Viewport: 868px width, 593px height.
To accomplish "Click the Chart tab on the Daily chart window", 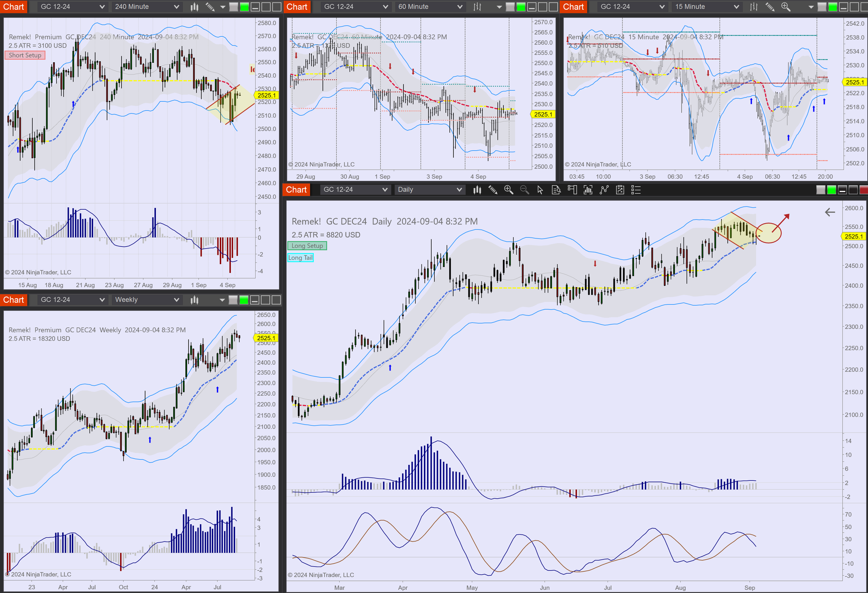I will [x=296, y=189].
